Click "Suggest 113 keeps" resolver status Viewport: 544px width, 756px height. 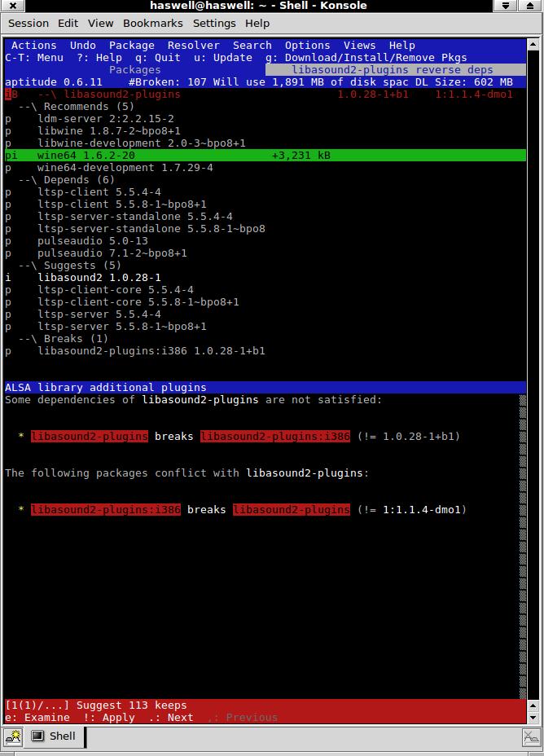click(x=132, y=705)
